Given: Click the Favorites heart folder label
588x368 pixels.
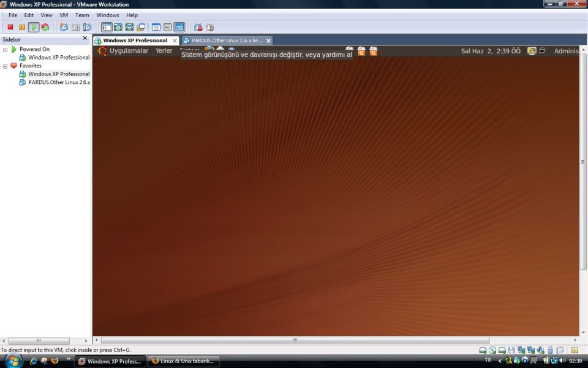Looking at the screenshot, I should click(x=31, y=66).
